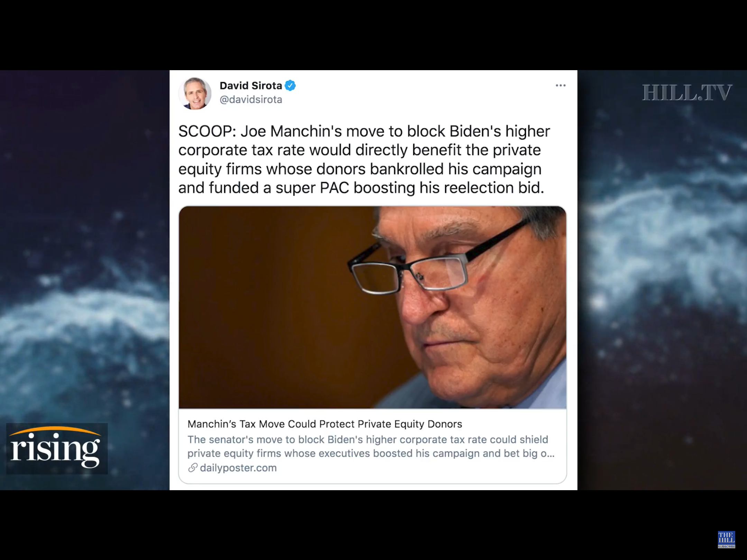Screen dimensions: 747x560
Task: Click the HILL.TV watermark
Action: click(687, 93)
